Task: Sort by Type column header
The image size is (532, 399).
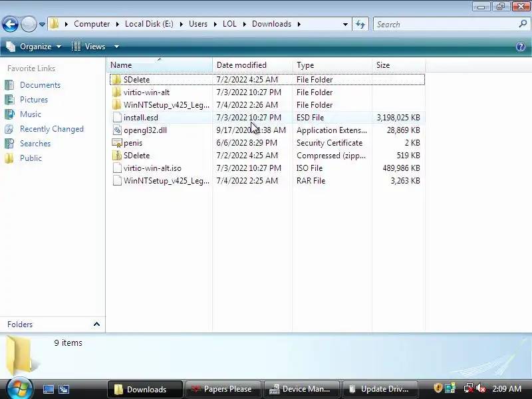Action: coord(332,65)
